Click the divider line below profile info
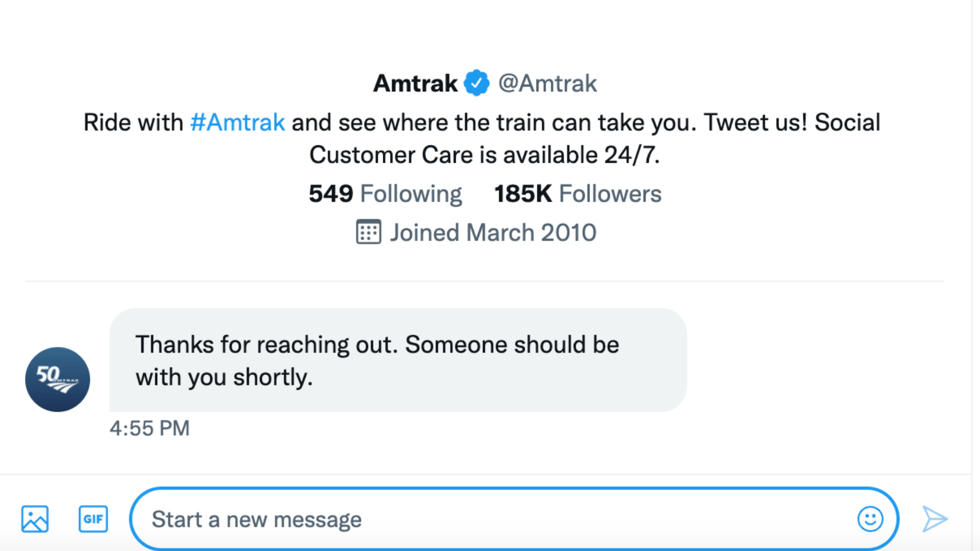This screenshot has width=980, height=551. pyautogui.click(x=484, y=281)
